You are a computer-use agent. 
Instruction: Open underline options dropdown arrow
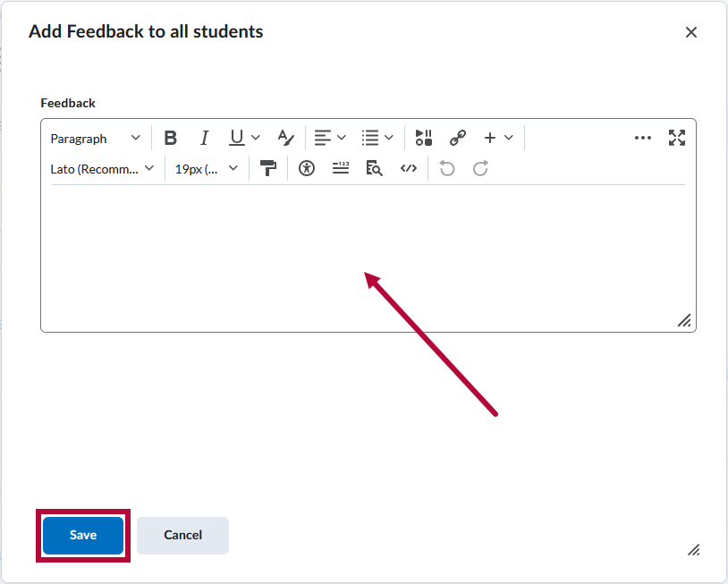(x=256, y=138)
